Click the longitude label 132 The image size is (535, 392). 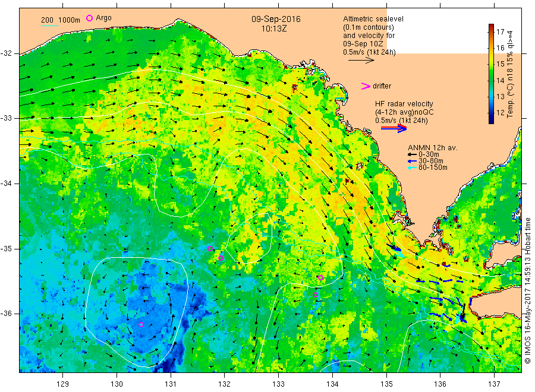click(x=225, y=384)
